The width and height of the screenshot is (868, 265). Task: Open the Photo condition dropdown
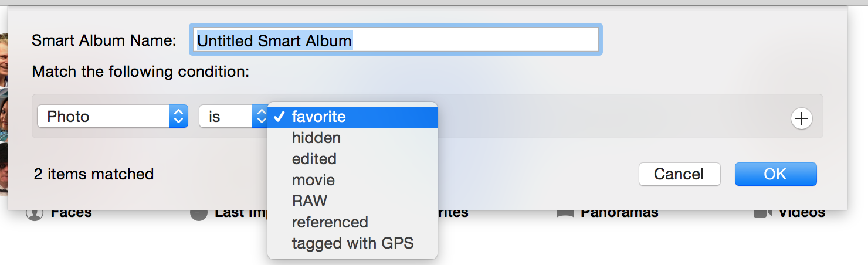pos(113,117)
